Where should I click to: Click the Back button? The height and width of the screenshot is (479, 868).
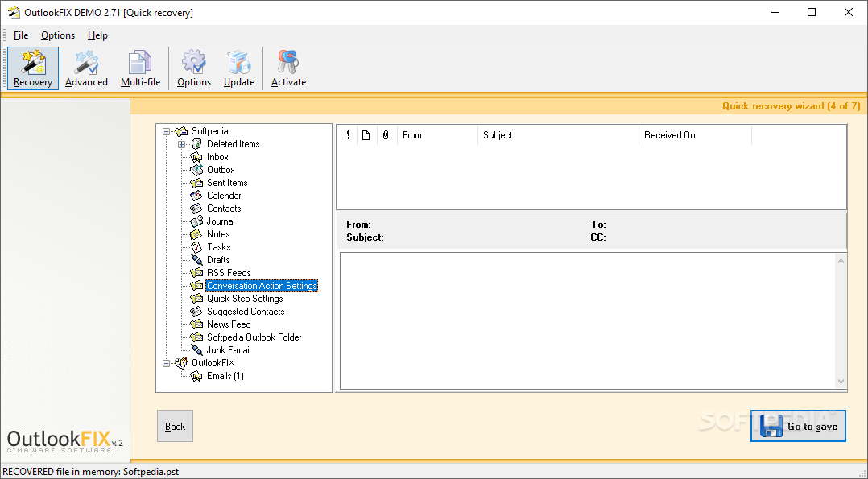[175, 426]
